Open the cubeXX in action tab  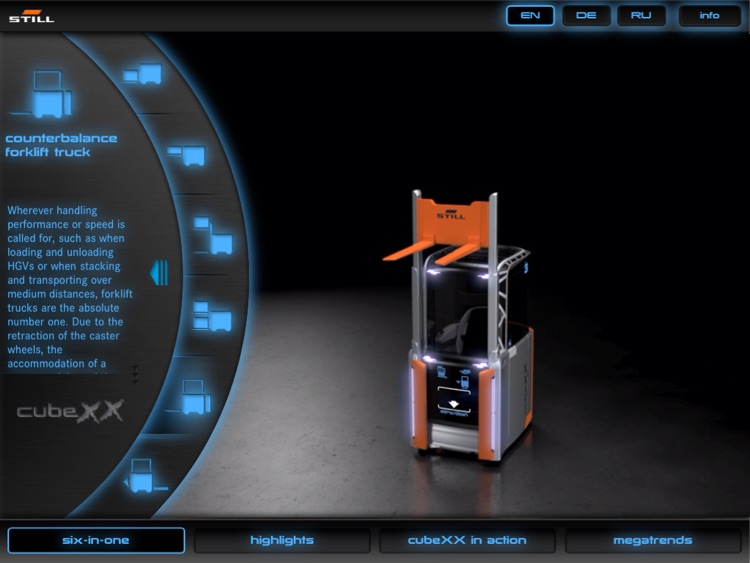coord(467,540)
